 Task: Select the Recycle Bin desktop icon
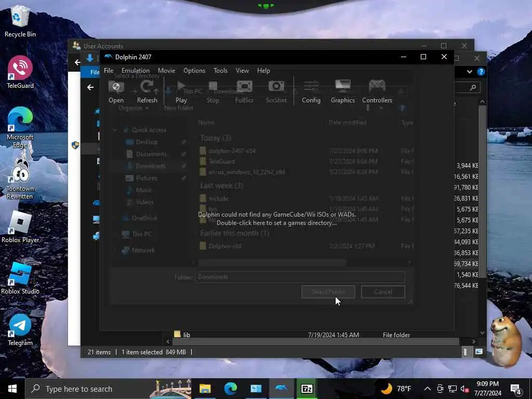point(20,21)
